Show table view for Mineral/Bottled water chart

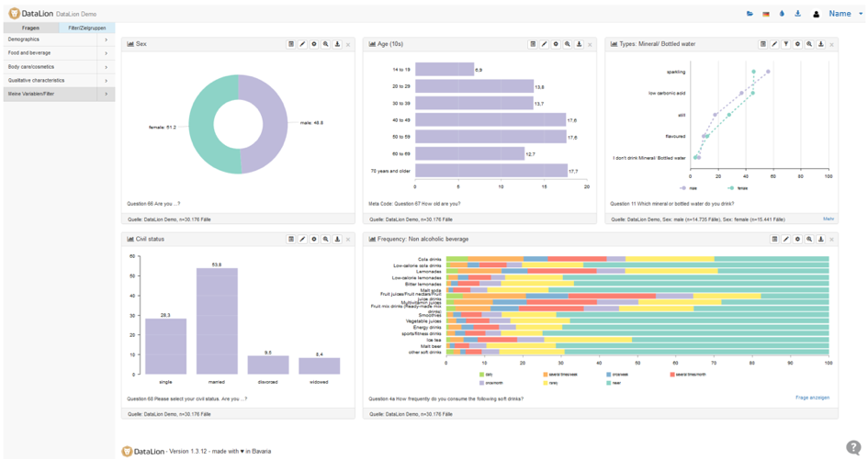762,44
